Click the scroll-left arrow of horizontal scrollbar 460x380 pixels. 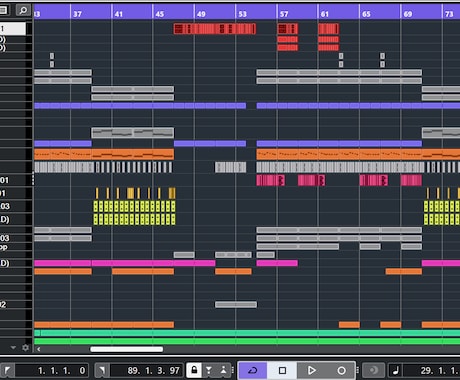pos(39,349)
